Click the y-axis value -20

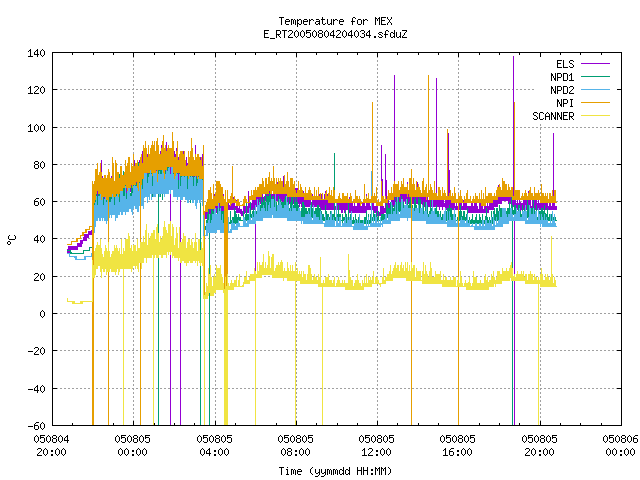coord(36,351)
